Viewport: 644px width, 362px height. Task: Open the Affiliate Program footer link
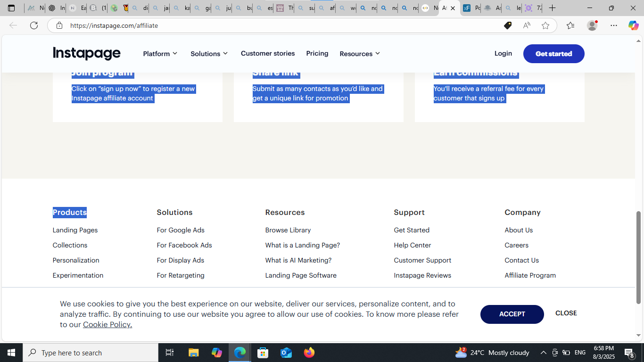point(530,275)
